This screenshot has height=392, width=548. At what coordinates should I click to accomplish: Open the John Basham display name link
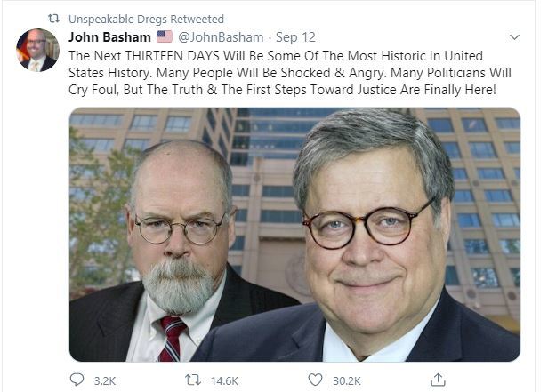pos(109,37)
